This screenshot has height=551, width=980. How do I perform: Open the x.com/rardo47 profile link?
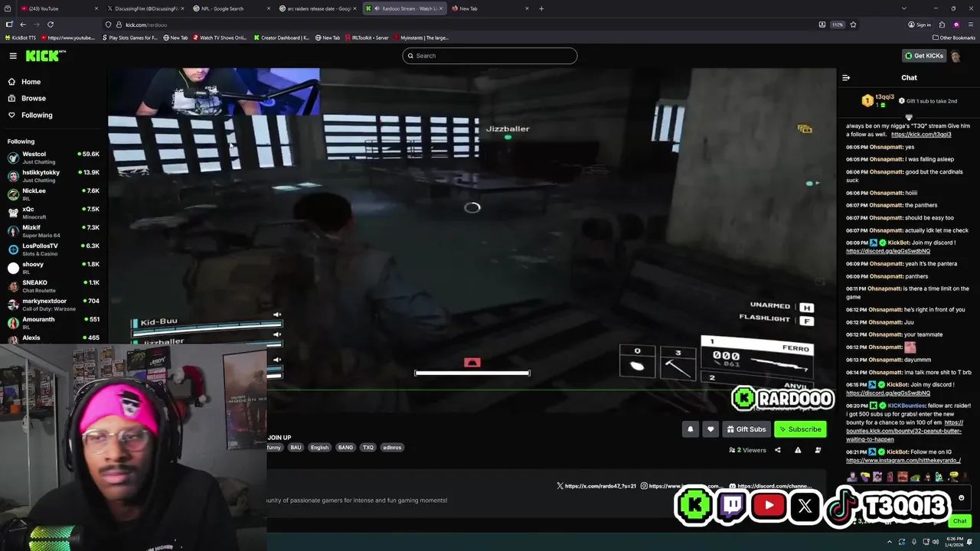[596, 486]
